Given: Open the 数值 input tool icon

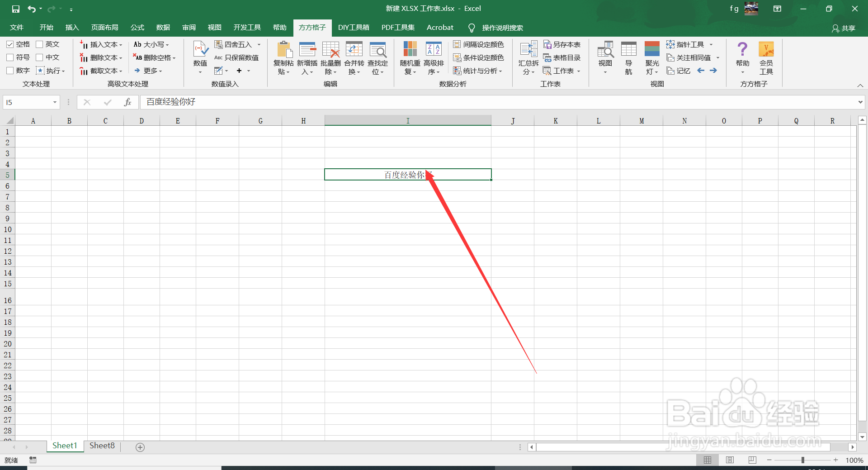Looking at the screenshot, I should (200, 49).
